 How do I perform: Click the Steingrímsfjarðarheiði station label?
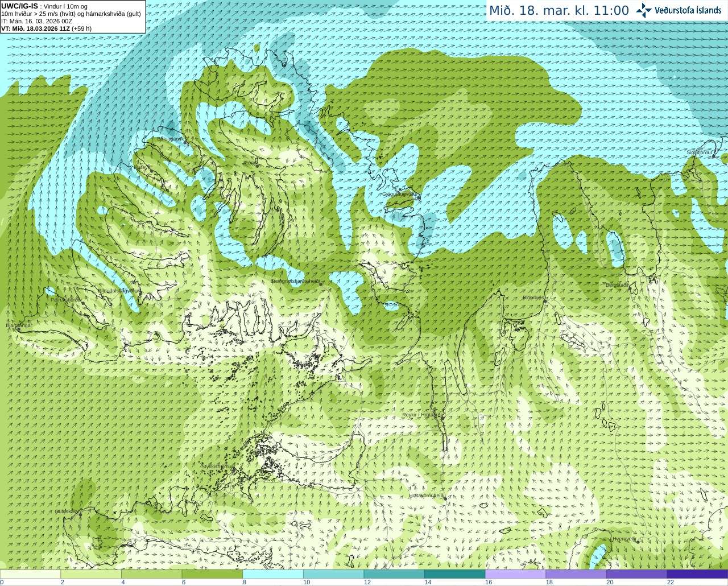294,281
